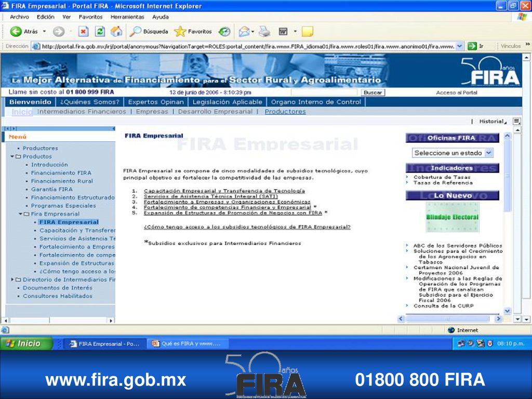The height and width of the screenshot is (399, 532).
Task: Click the antivirus shield tray icon
Action: point(489,344)
